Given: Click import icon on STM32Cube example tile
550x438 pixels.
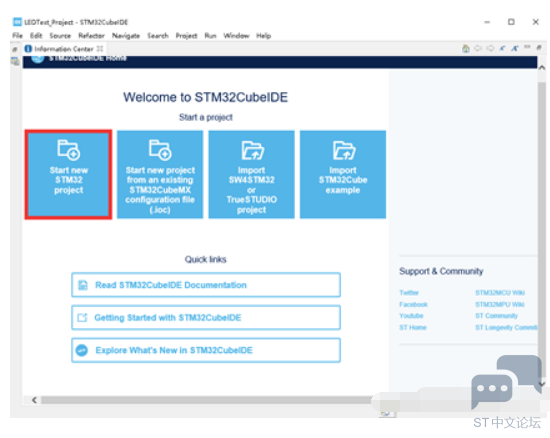Looking at the screenshot, I should (344, 150).
